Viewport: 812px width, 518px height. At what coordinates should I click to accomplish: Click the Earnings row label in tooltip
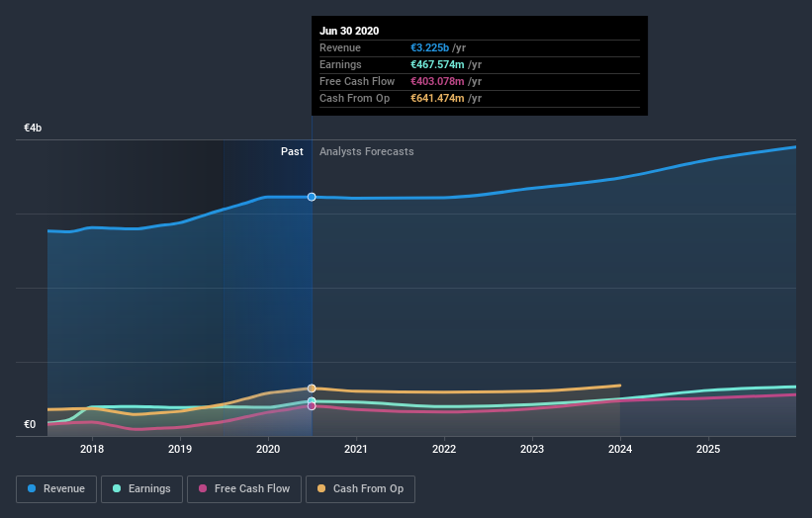(x=340, y=64)
